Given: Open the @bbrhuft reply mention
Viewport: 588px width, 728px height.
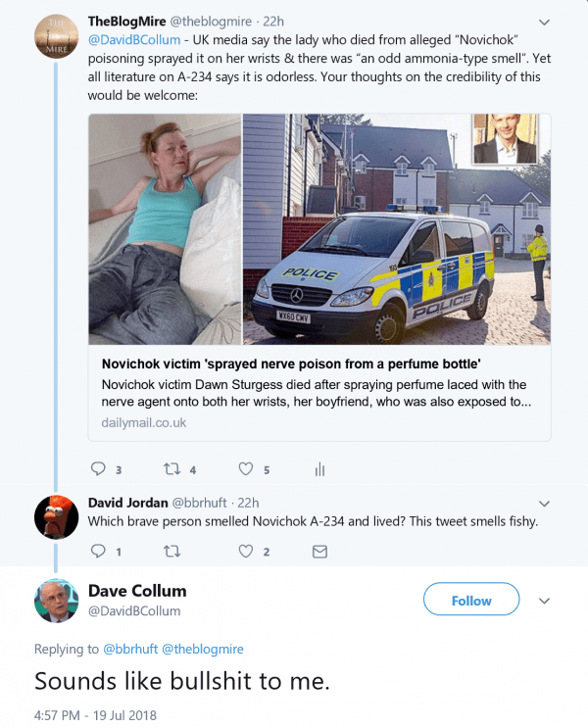Looking at the screenshot, I should click(x=128, y=649).
